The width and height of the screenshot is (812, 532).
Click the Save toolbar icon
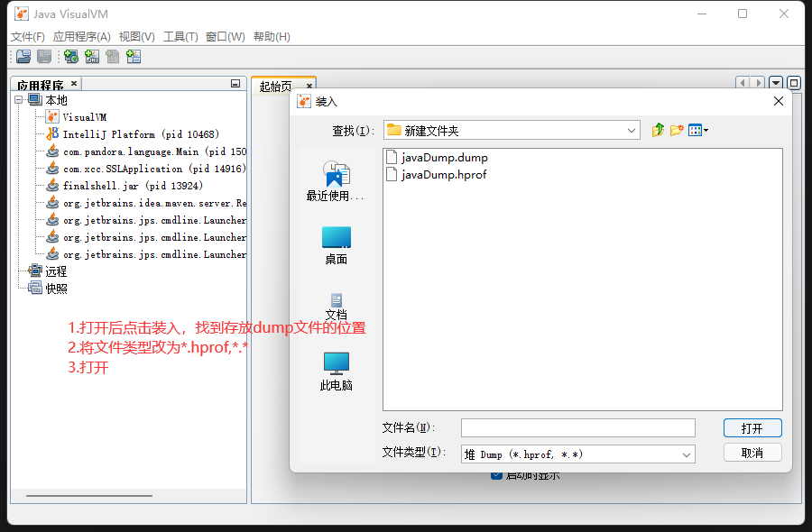click(44, 57)
